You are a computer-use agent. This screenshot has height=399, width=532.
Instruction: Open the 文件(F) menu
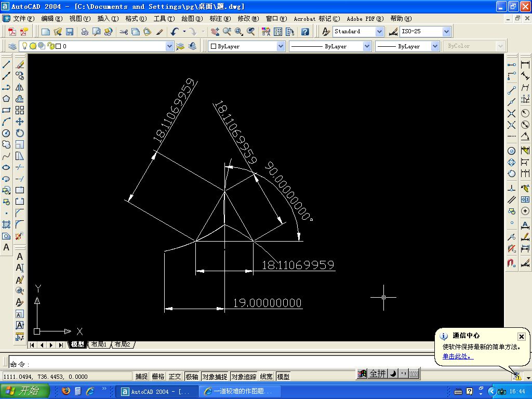[24, 19]
